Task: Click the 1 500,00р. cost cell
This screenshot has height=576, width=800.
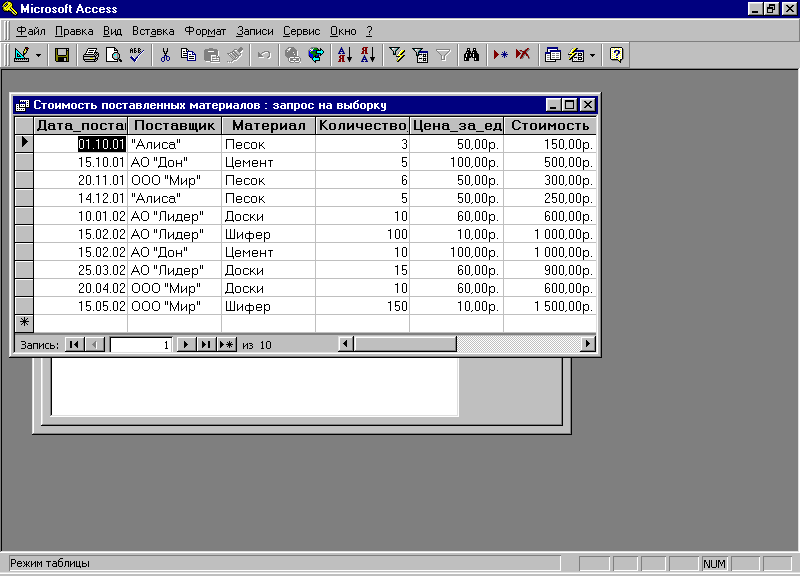Action: (550, 306)
